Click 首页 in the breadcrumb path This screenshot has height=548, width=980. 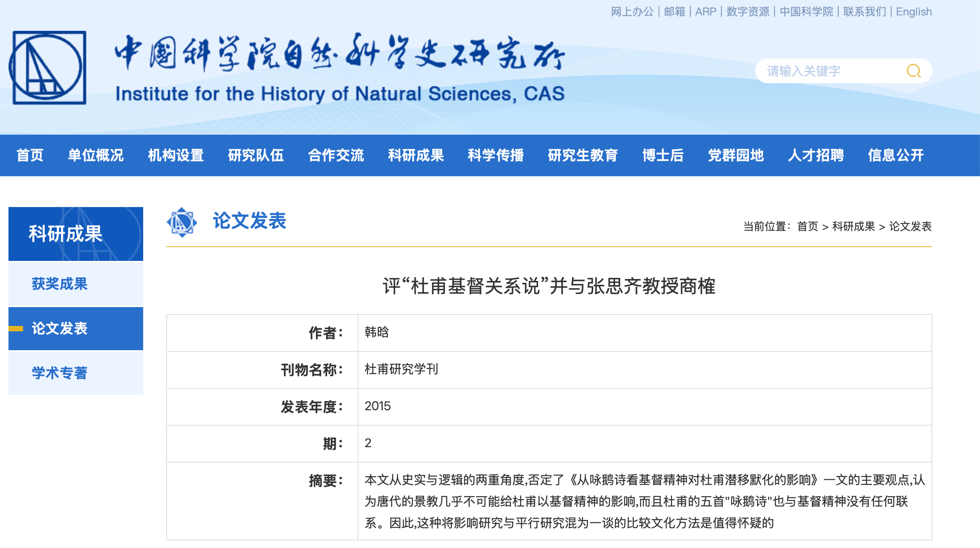tap(808, 226)
